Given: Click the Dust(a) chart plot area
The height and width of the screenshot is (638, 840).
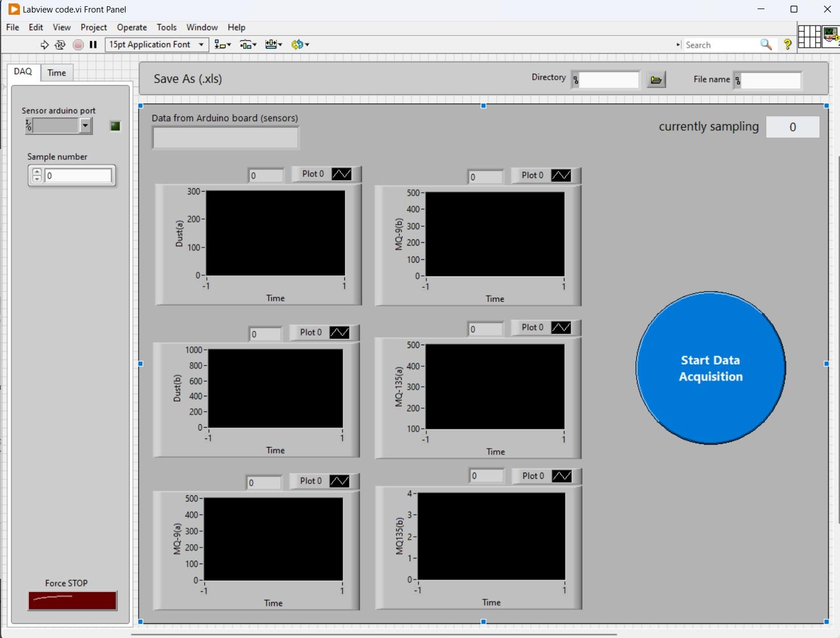Looking at the screenshot, I should click(276, 233).
